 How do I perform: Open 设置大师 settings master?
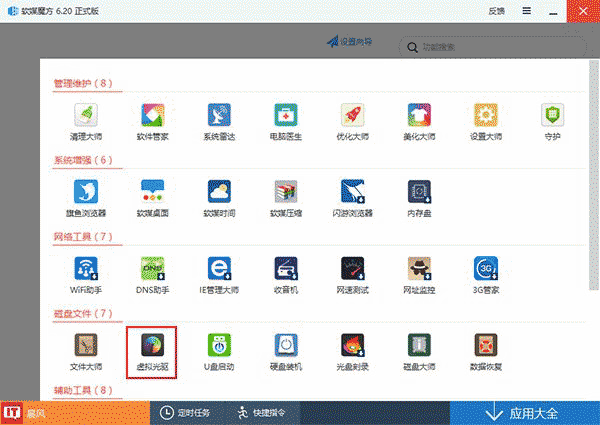tap(486, 122)
